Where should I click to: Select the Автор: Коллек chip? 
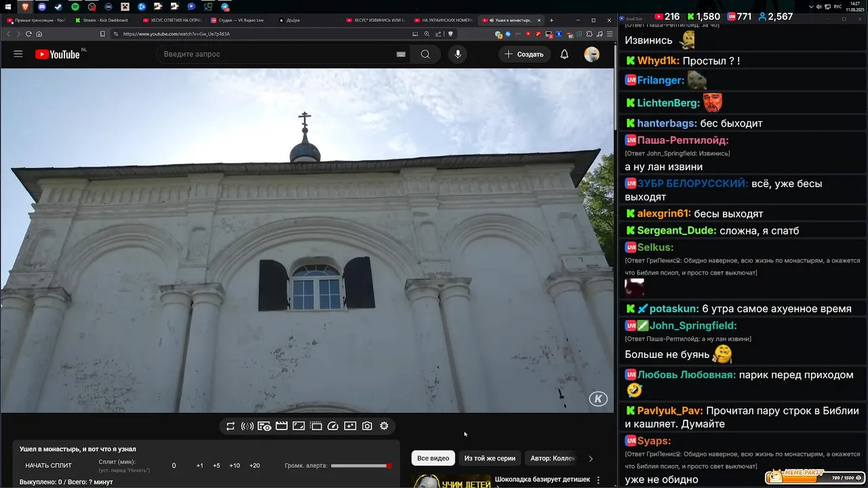click(x=552, y=458)
